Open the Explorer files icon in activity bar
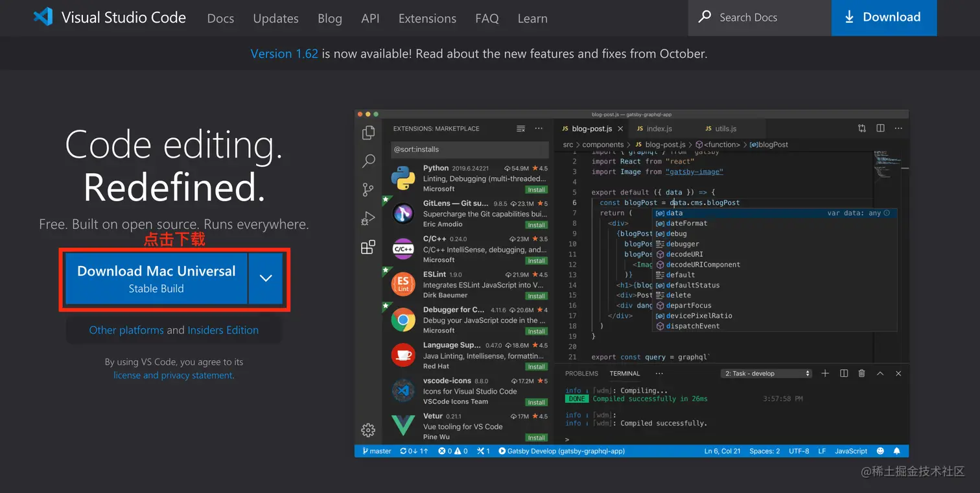The image size is (980, 493). point(368,132)
